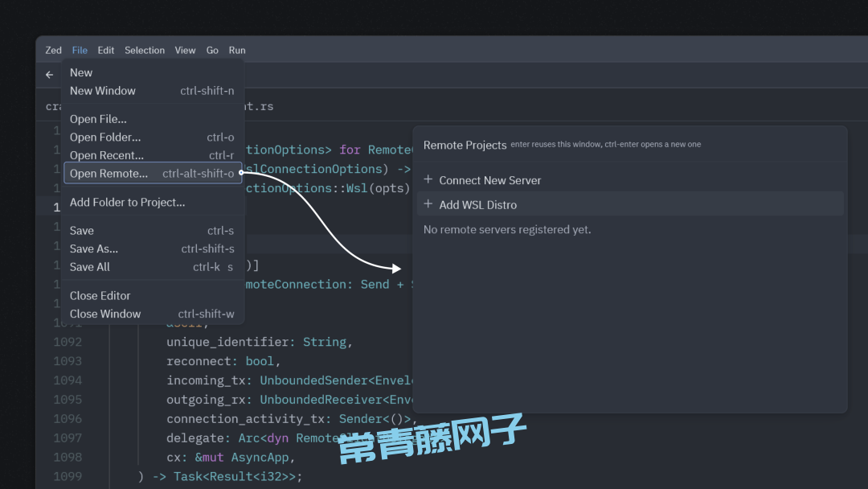Open the View menu

(x=185, y=50)
